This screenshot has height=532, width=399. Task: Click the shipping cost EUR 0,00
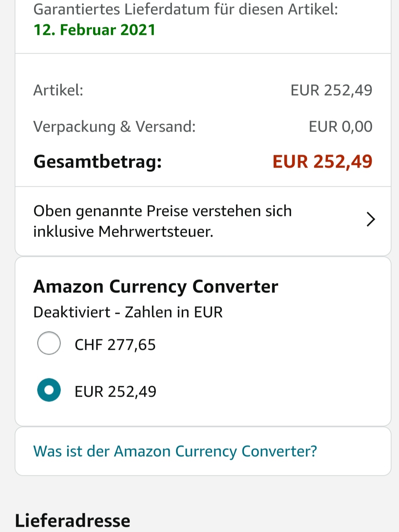click(340, 127)
